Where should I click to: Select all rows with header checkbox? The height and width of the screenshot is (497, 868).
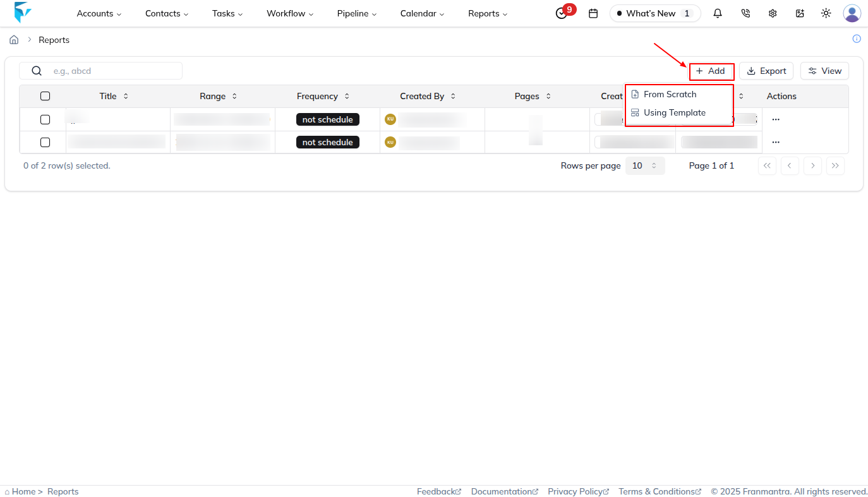(45, 96)
